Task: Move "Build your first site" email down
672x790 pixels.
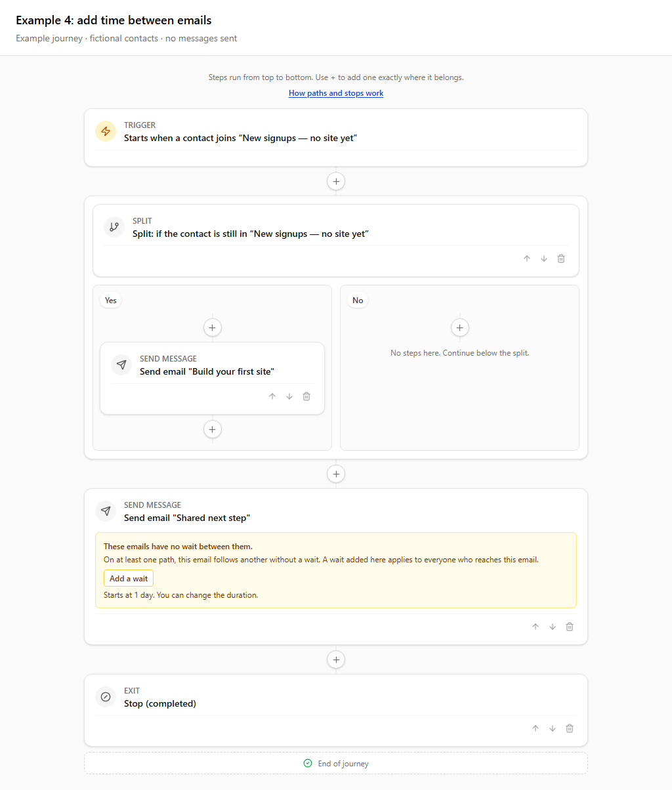Action: [289, 396]
